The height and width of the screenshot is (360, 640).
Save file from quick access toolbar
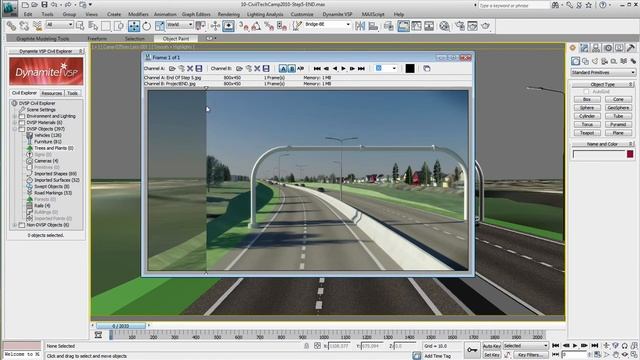(44, 5)
